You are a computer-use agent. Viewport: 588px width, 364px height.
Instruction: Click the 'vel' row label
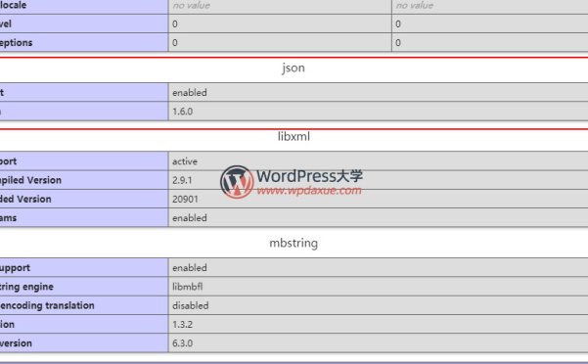coord(6,24)
